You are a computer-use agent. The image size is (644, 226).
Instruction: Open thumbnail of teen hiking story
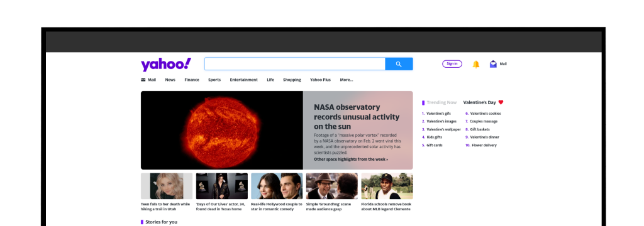tap(166, 186)
